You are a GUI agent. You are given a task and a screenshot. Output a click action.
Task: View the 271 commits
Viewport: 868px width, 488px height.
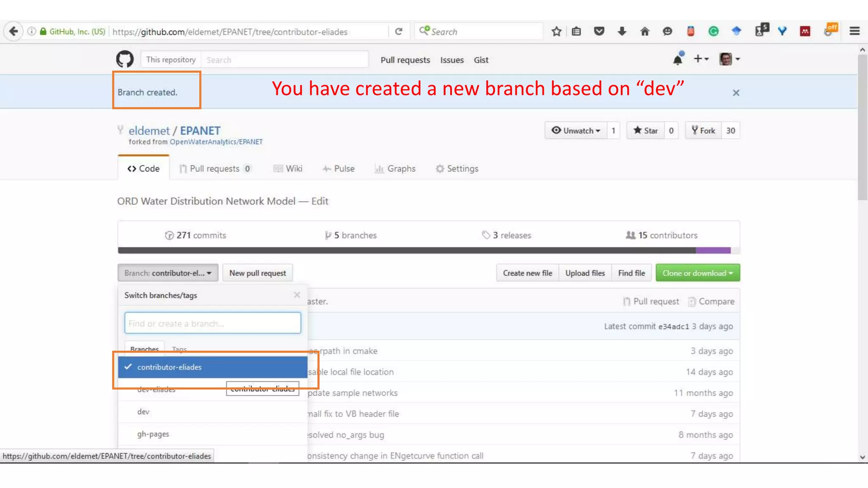click(x=195, y=235)
